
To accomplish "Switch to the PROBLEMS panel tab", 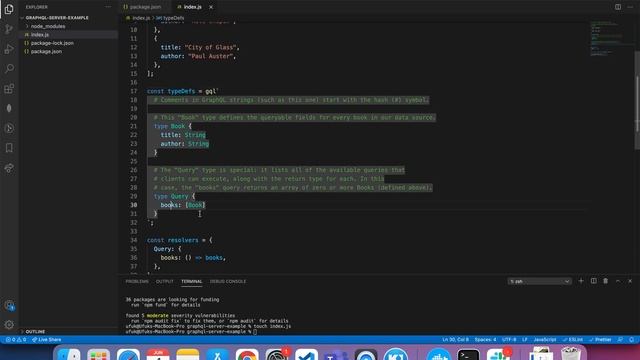I will coord(137,281).
